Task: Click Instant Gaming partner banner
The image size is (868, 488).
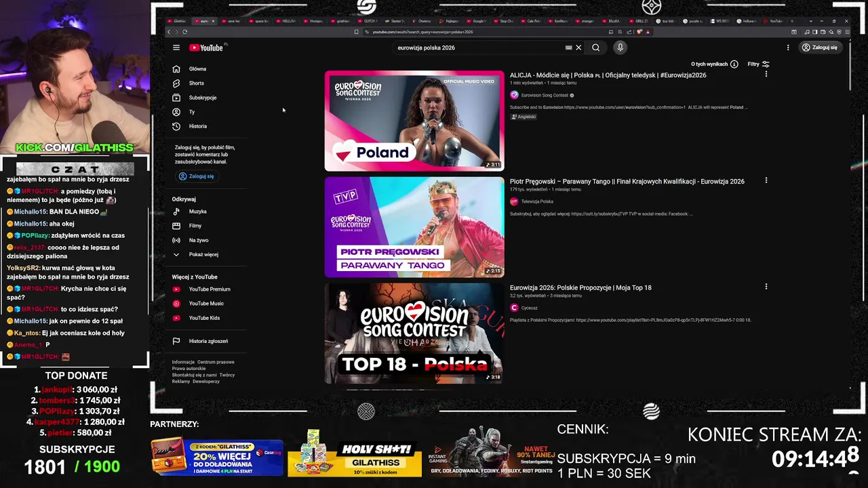Action: (x=492, y=452)
